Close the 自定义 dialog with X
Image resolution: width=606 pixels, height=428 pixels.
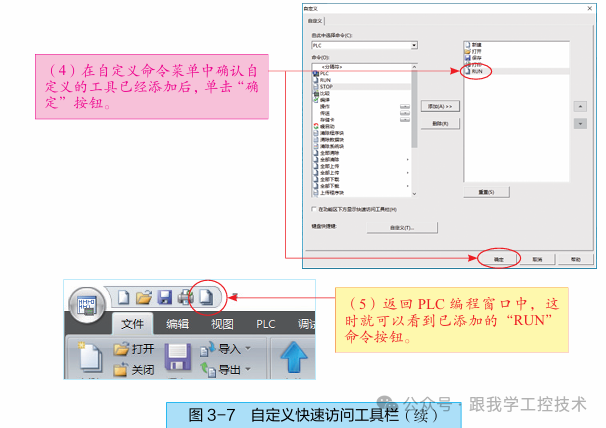click(589, 8)
